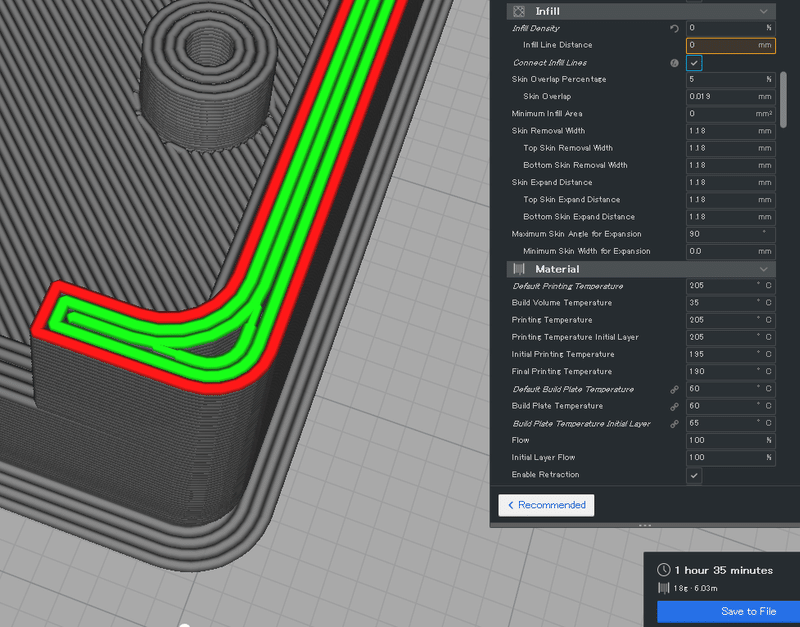Focus the Infill Density value field
800x627 pixels.
point(731,28)
